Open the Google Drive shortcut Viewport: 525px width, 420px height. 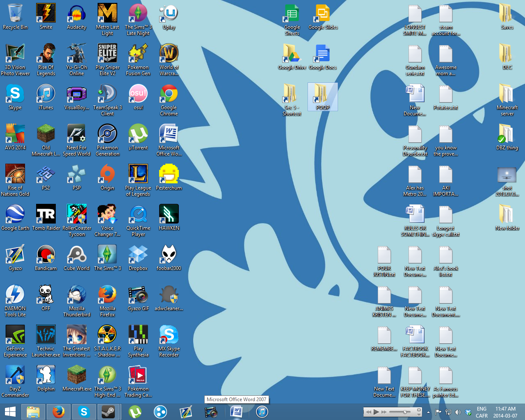292,57
